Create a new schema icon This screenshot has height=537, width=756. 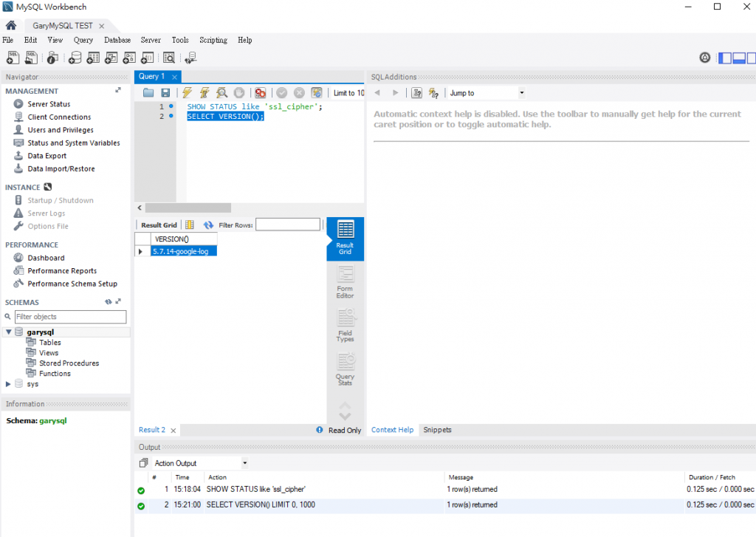point(75,58)
